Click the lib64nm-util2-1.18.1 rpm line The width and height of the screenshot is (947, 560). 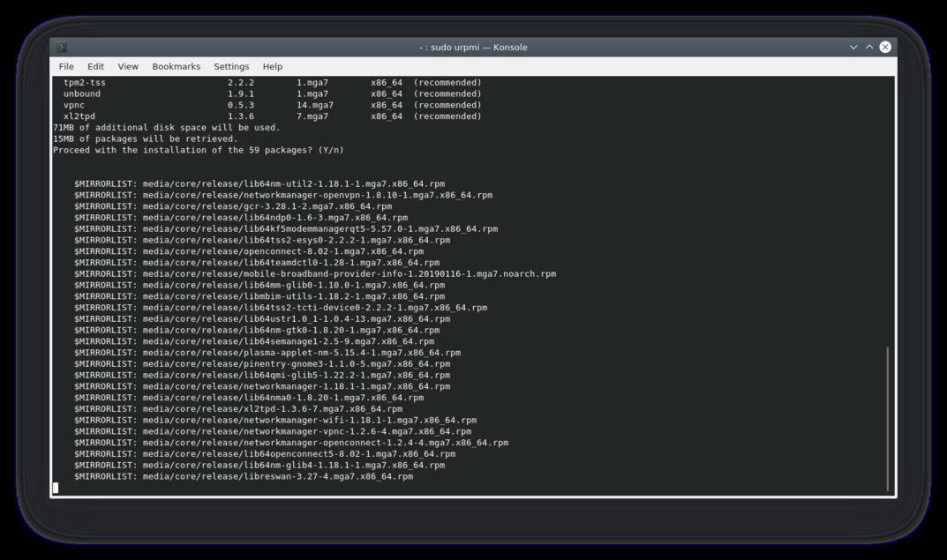click(x=259, y=184)
